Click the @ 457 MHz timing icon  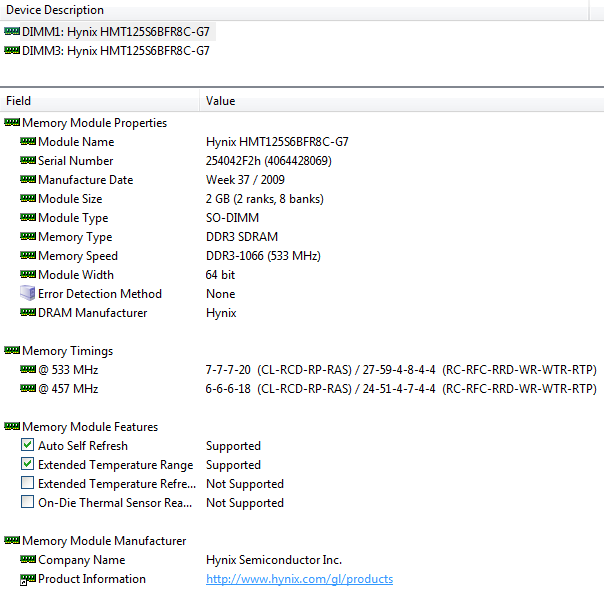28,389
